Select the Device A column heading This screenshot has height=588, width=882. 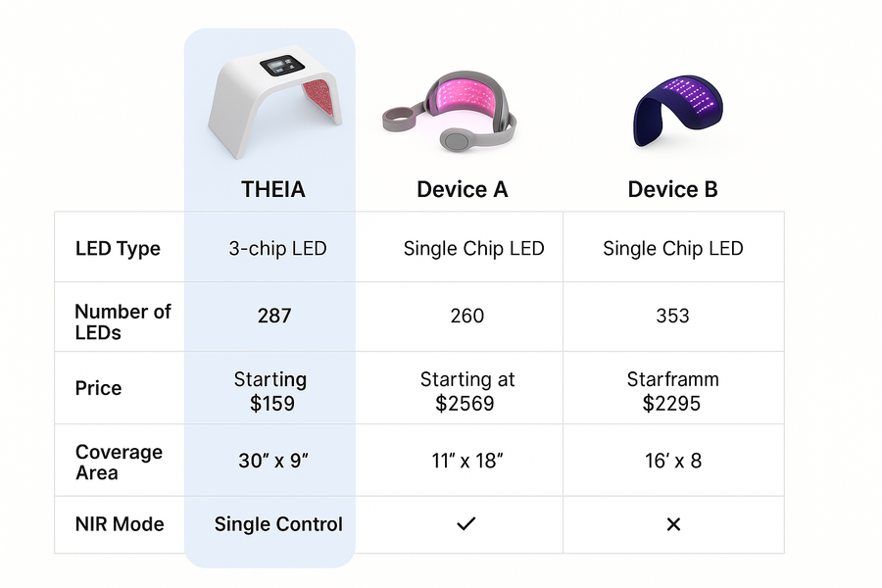click(x=463, y=189)
